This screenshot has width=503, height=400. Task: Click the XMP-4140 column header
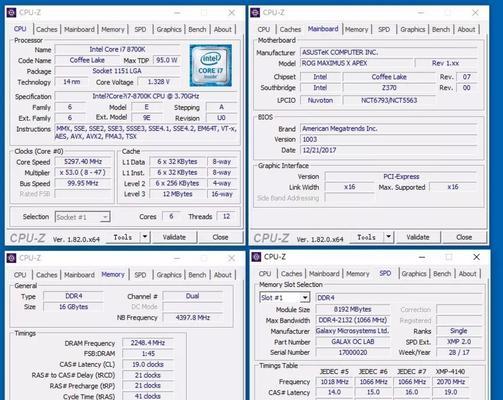pos(450,372)
